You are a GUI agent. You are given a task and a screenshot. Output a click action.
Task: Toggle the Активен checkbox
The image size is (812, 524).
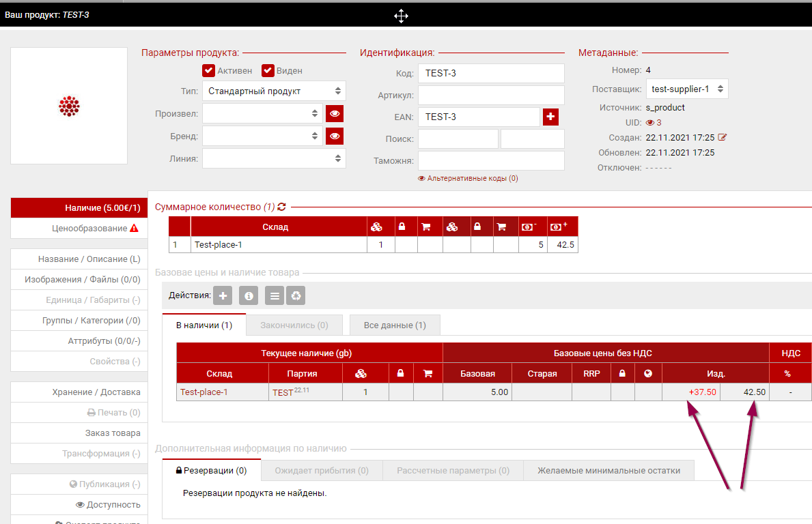(208, 70)
